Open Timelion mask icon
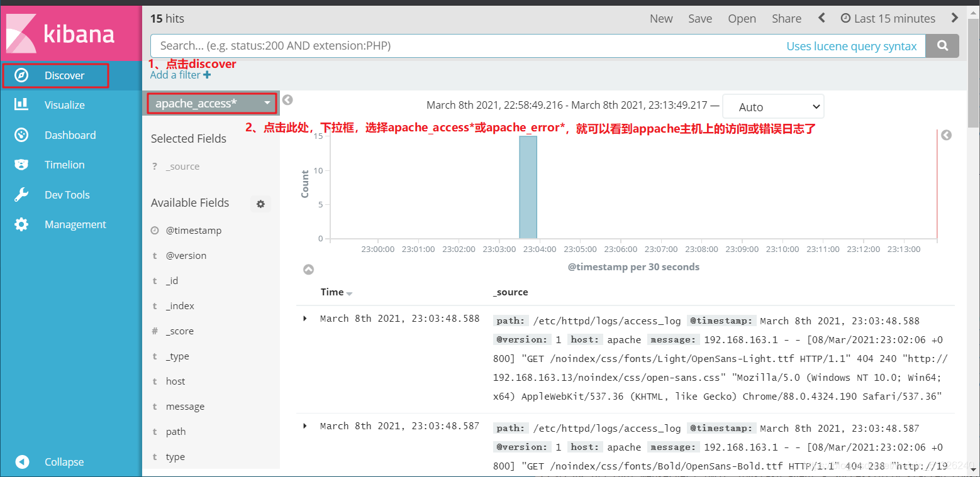980x477 pixels. tap(21, 165)
